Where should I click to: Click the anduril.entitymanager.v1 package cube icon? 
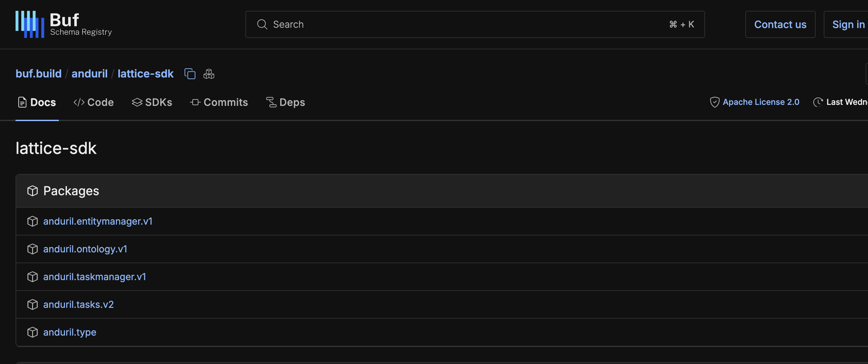coord(32,221)
